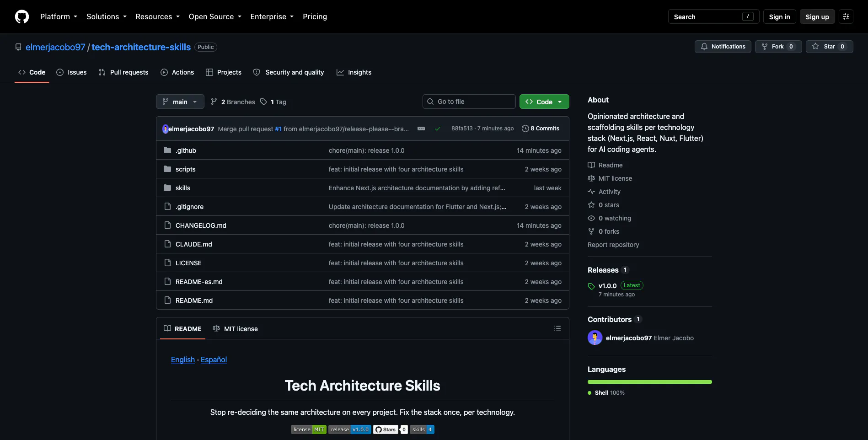Click the elmerjacobo97 contributor avatar
The width and height of the screenshot is (868, 440).
pyautogui.click(x=595, y=338)
